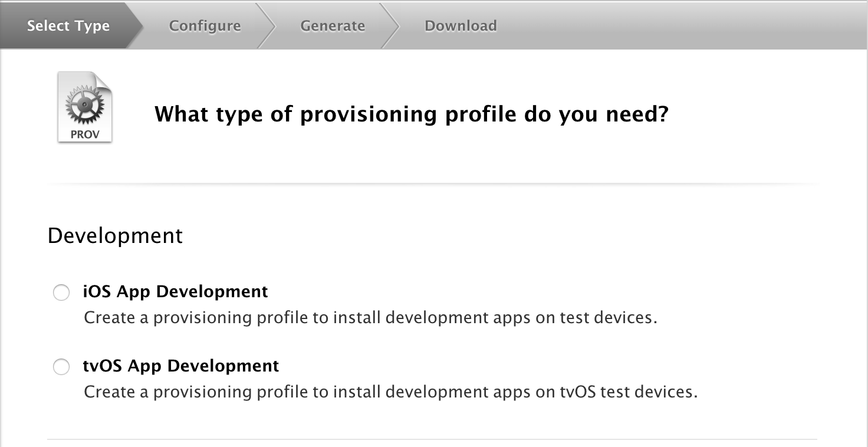Screen dimensions: 868x447
Task: Go to the Configure step
Action: [205, 26]
